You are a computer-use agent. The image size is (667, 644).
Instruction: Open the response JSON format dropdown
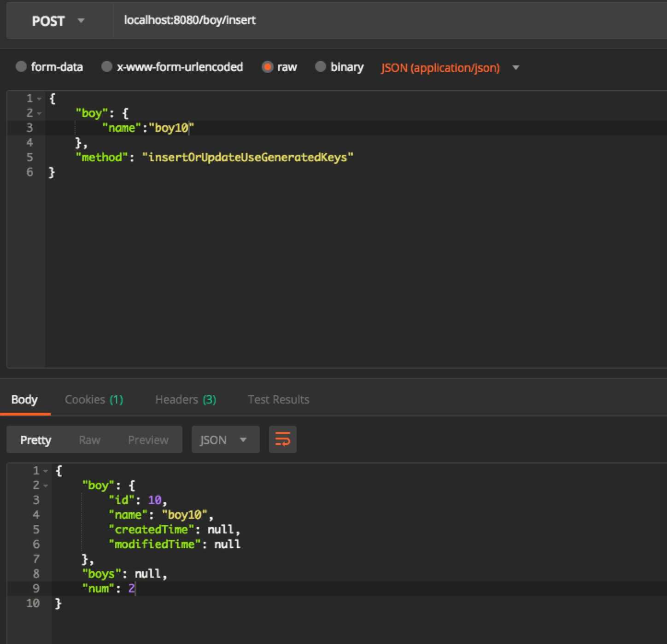point(225,440)
